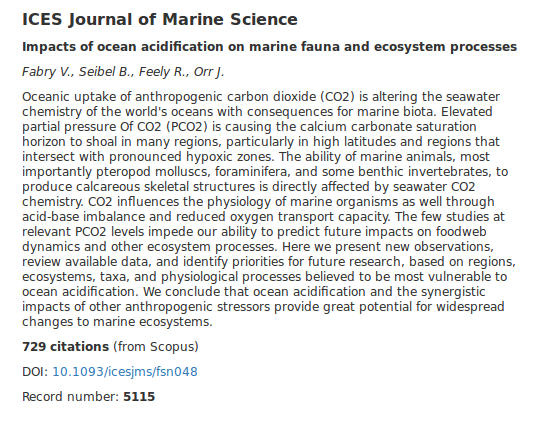This screenshot has width=540, height=430.
Task: Click the record number 5115
Action: coord(139,397)
